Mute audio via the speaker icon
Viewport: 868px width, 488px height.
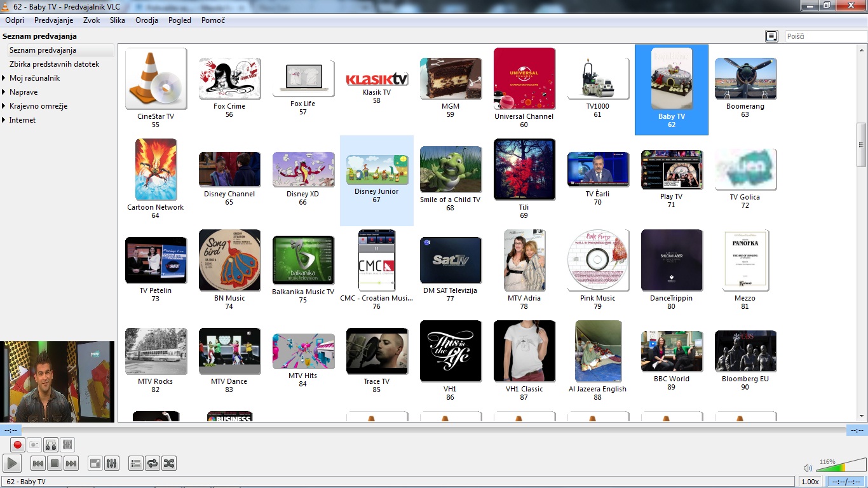[x=808, y=468]
